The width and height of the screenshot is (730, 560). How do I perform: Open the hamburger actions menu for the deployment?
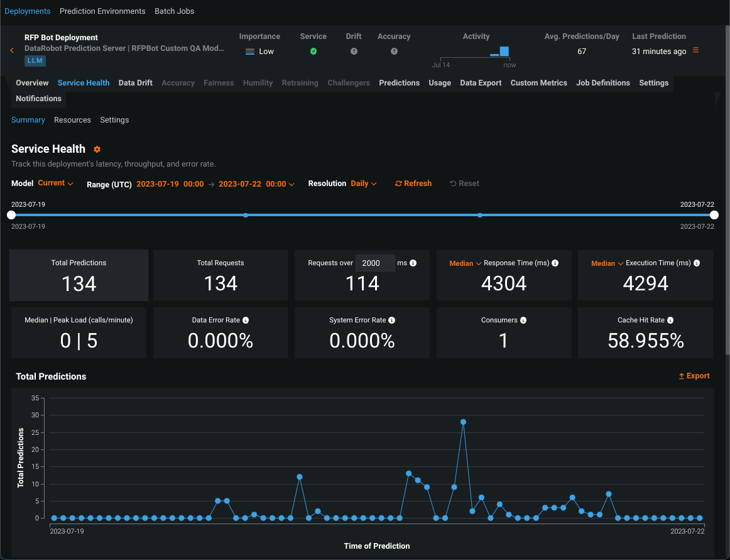tap(695, 50)
